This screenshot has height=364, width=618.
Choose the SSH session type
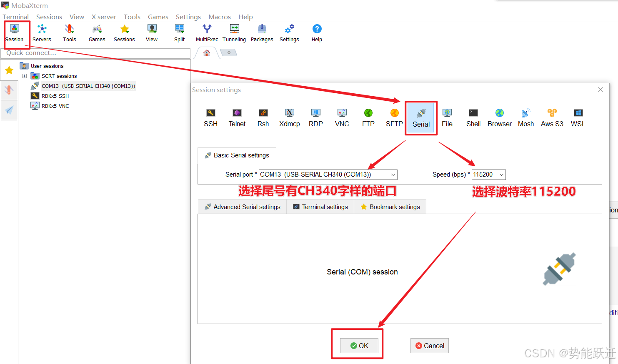[211, 118]
